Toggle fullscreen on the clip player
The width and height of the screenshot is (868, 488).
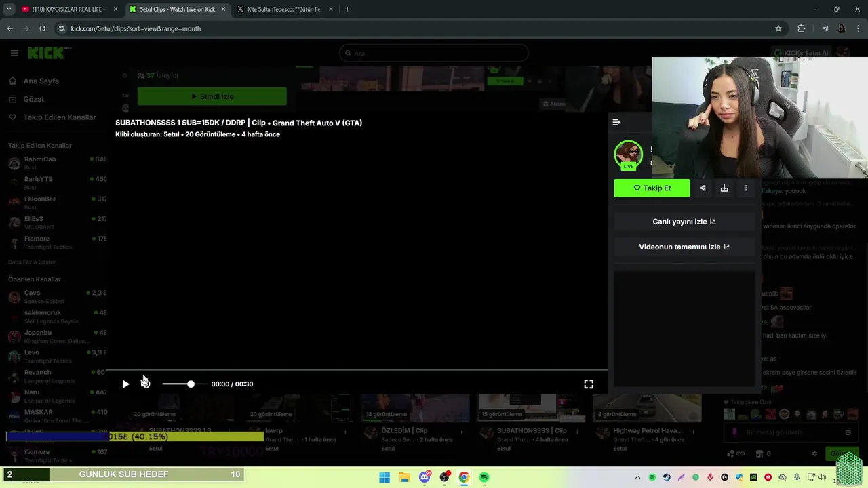(x=589, y=384)
